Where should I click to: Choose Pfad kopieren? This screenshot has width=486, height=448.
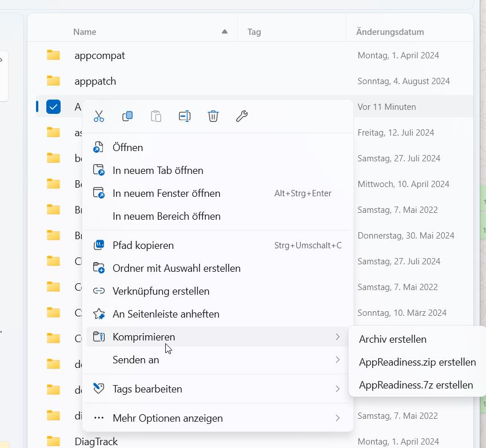click(x=218, y=245)
